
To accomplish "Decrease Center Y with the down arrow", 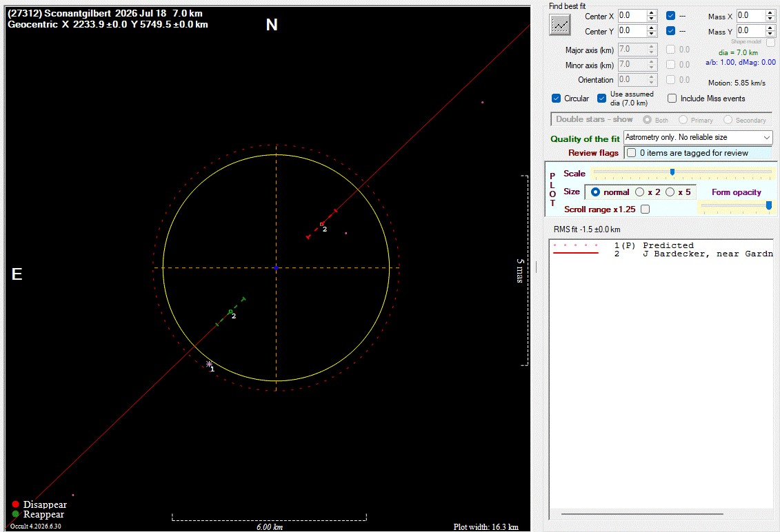I will [652, 34].
